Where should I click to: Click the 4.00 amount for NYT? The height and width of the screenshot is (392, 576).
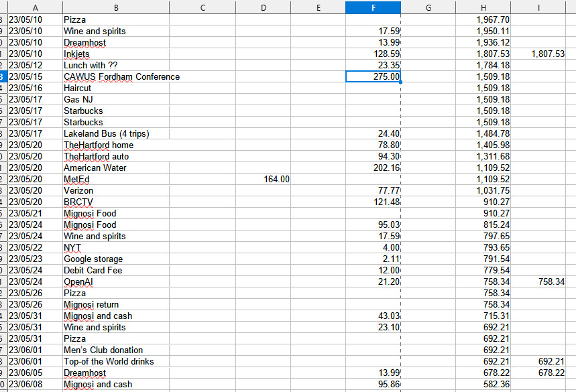point(373,247)
